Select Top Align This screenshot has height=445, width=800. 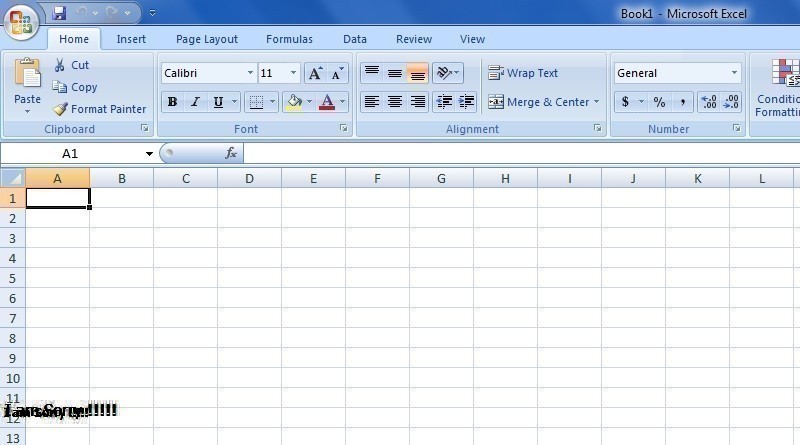[372, 73]
